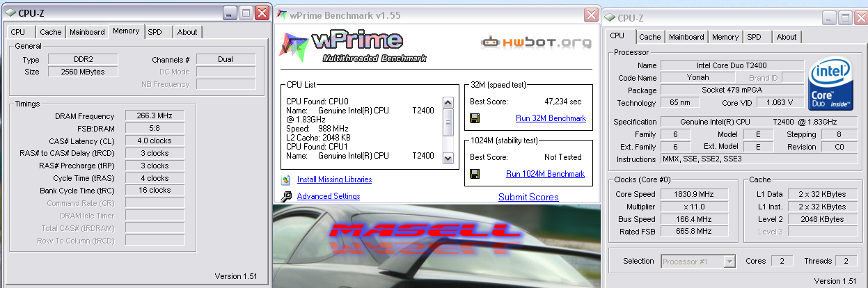
Task: Switch to Mainboard tab in right CPU-Z window
Action: [686, 37]
